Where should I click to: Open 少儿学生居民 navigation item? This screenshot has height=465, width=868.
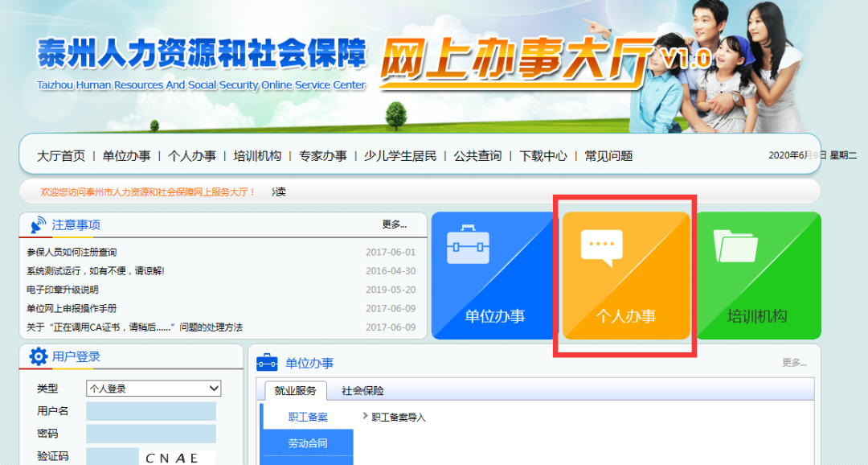point(400,156)
